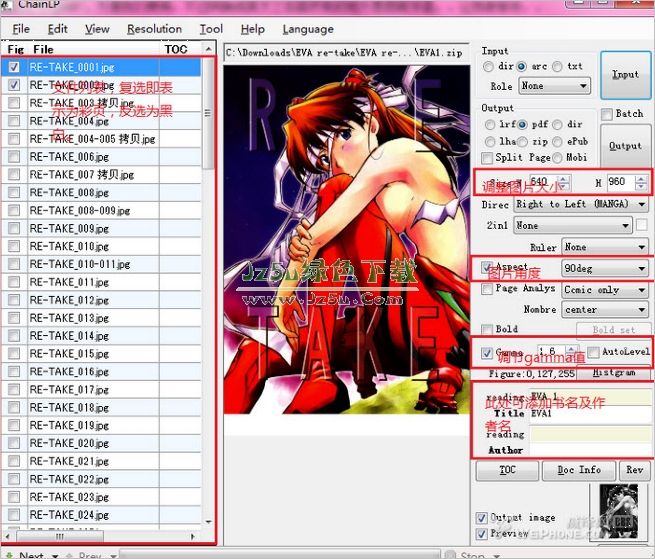Image resolution: width=655 pixels, height=559 pixels.
Task: Click the TOC button
Action: coord(507,470)
